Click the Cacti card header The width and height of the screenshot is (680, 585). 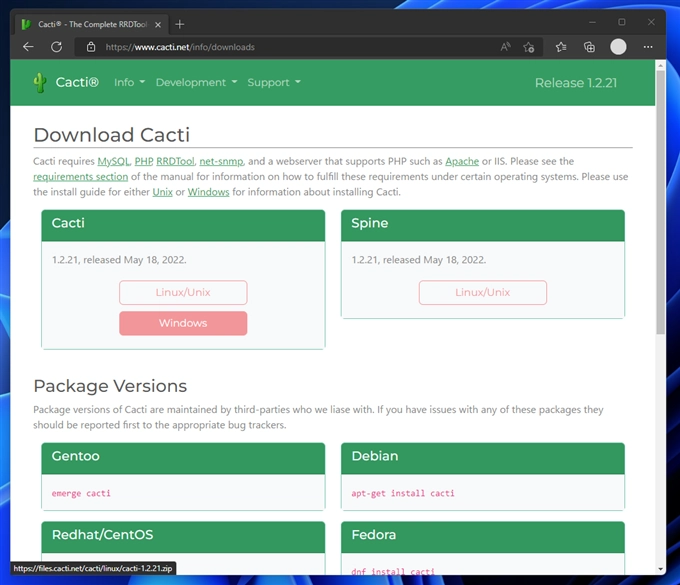183,226
